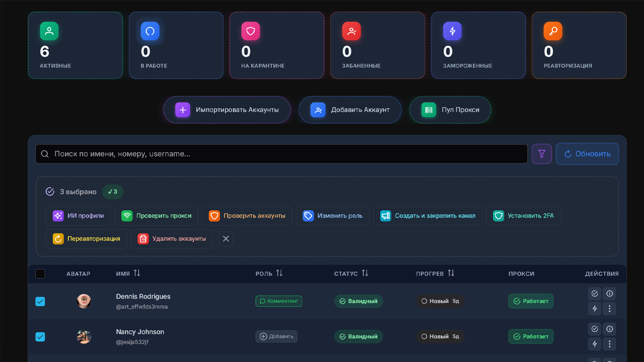Sort the table by Роль column

tap(269, 274)
